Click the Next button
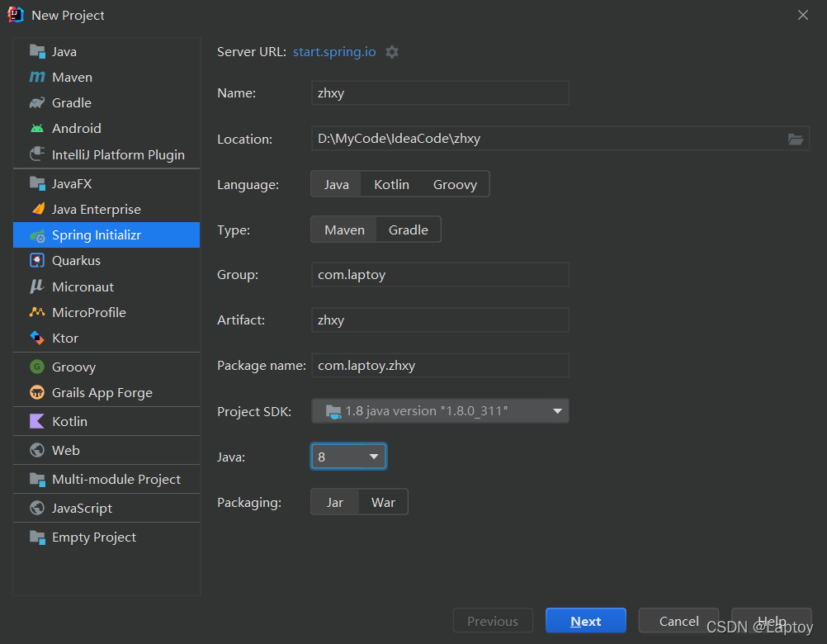This screenshot has width=827, height=644. coord(585,621)
